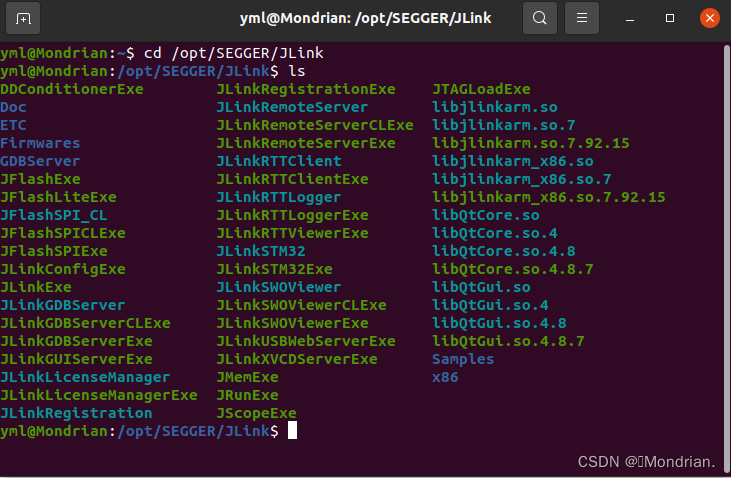Minimize the terminal window
731x478 pixels.
tap(630, 19)
